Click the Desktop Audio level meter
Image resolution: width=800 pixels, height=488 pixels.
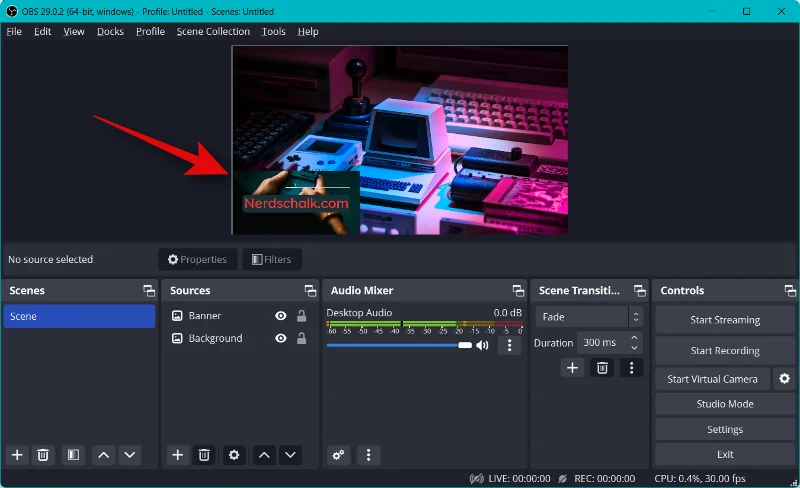point(424,324)
